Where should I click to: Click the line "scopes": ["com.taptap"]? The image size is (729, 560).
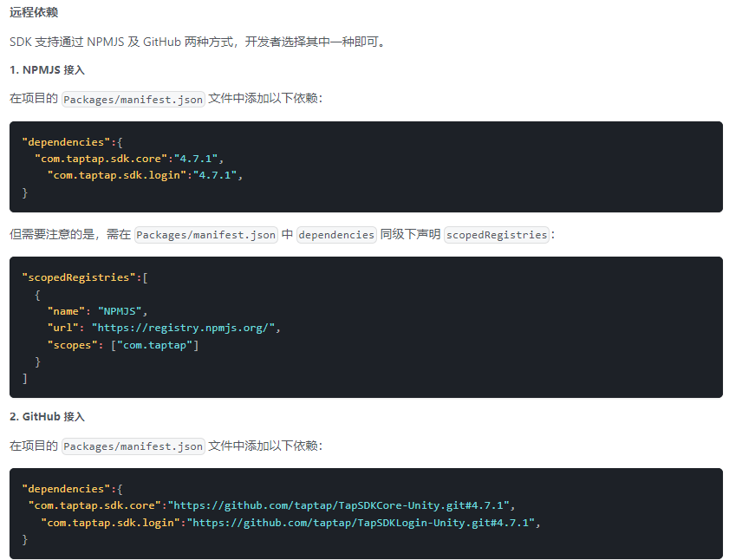click(123, 345)
